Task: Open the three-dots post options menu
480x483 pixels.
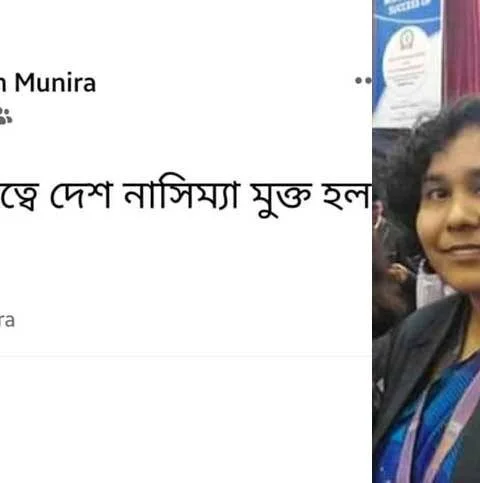Action: pos(363,80)
